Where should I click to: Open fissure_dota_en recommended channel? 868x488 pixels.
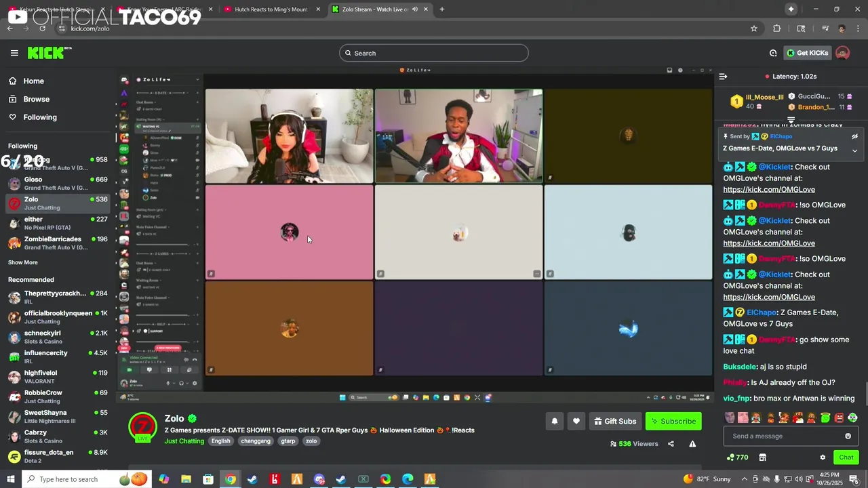tap(58, 456)
